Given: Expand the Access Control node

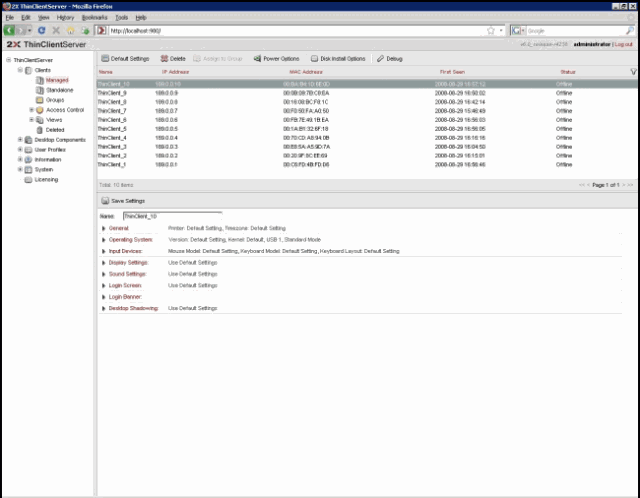Looking at the screenshot, I should pyautogui.click(x=31, y=110).
